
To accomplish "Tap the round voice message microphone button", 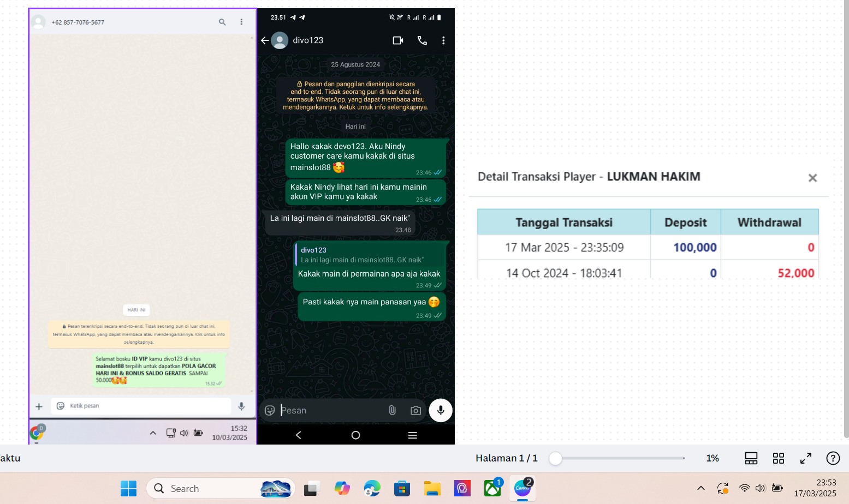I will pos(441,410).
